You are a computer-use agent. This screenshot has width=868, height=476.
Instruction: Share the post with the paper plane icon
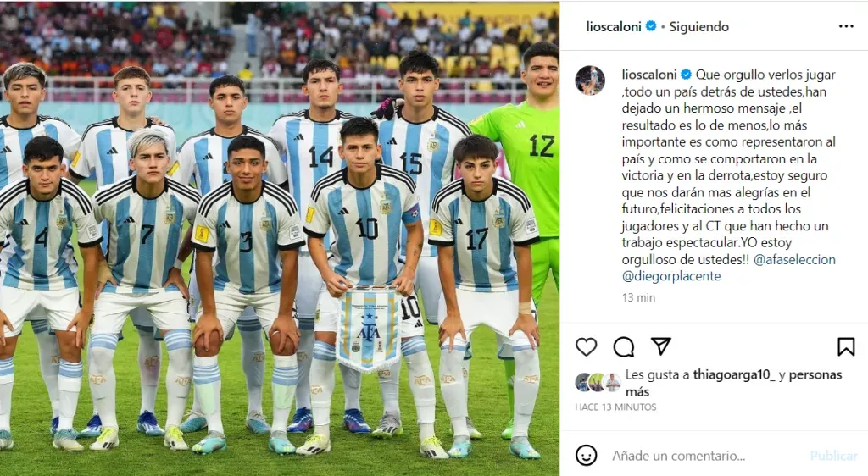point(661,346)
